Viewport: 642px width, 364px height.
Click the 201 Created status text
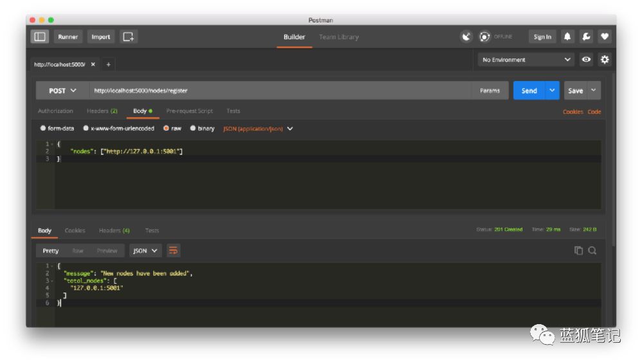pyautogui.click(x=508, y=230)
